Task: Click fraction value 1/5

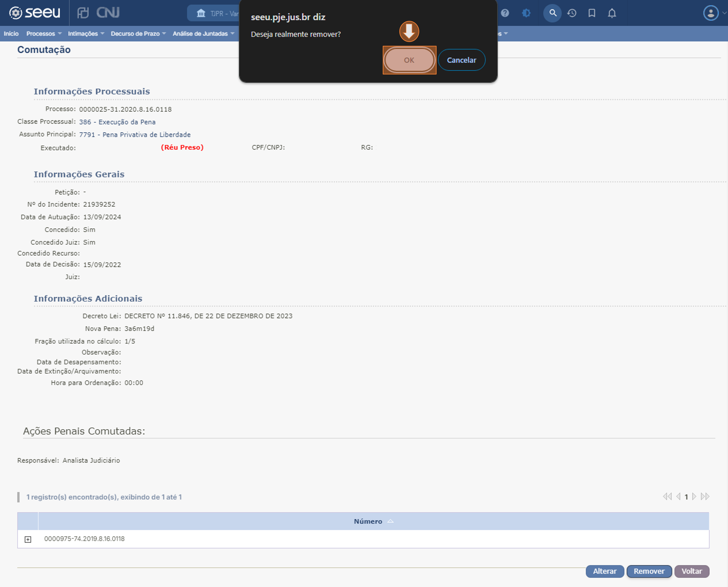Action: tap(130, 341)
